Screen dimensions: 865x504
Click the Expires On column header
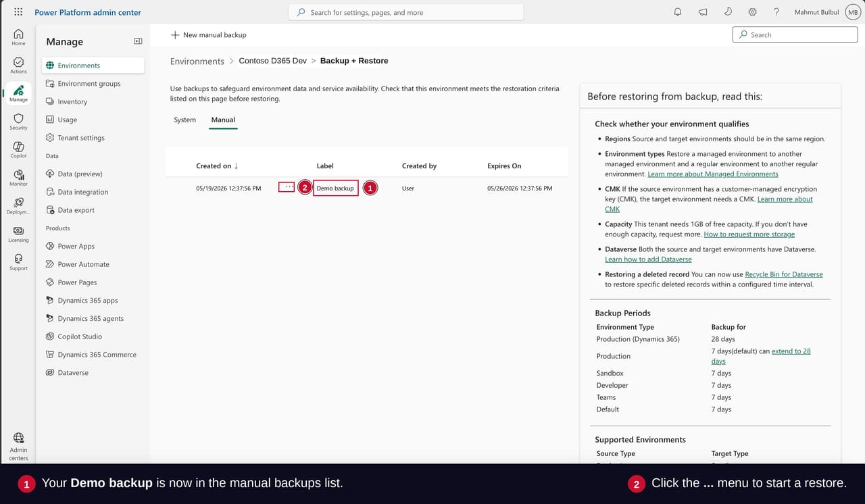[x=504, y=166]
